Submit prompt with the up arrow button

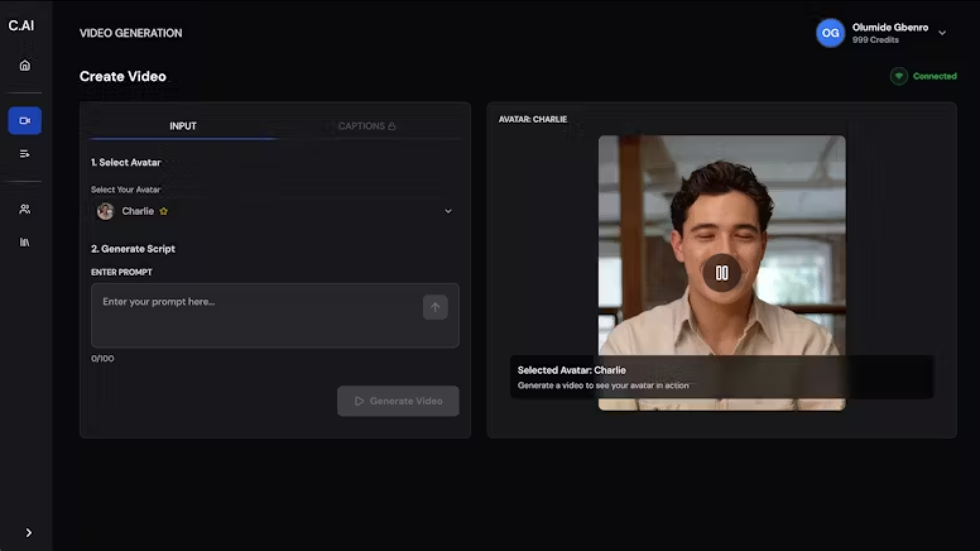[x=435, y=307]
